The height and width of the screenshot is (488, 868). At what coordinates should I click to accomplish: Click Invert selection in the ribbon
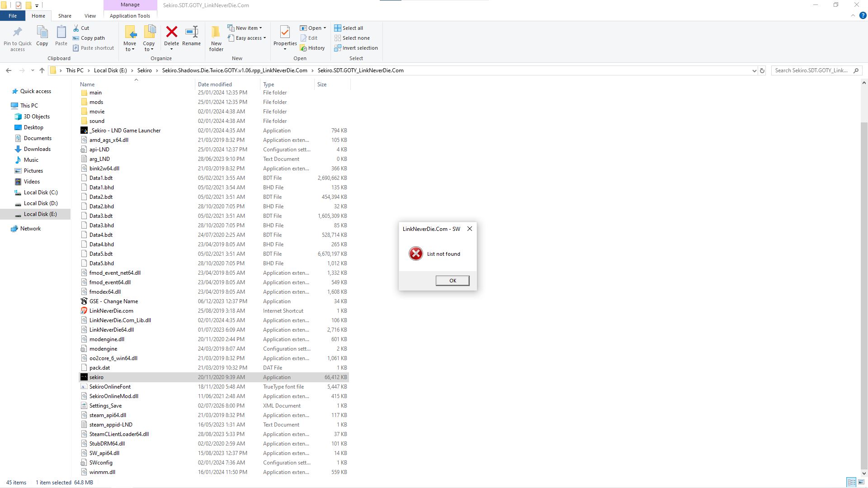pos(356,48)
